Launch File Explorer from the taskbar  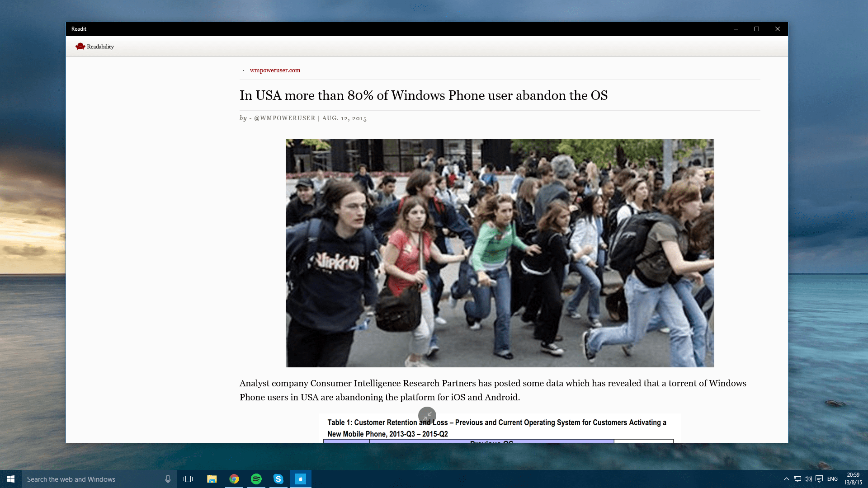(x=212, y=479)
